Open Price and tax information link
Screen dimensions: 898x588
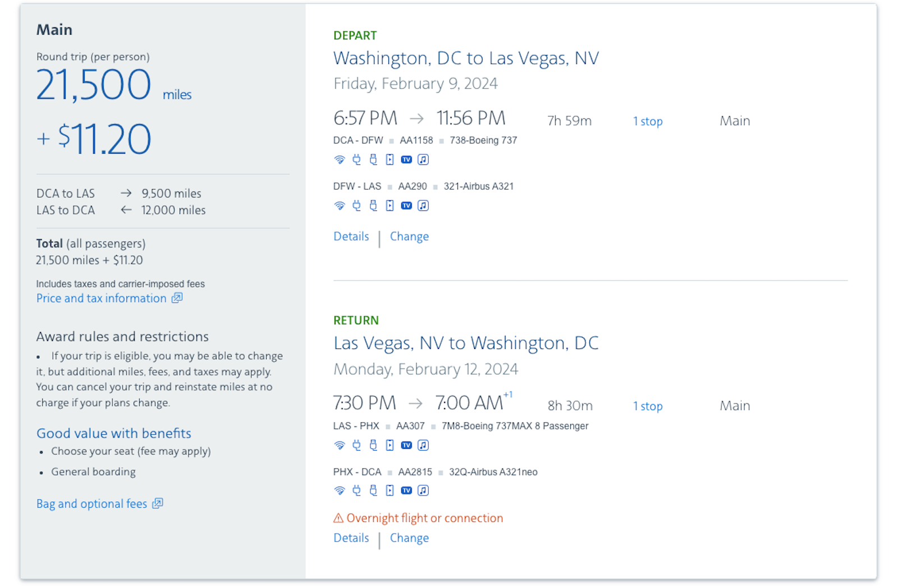(x=102, y=298)
